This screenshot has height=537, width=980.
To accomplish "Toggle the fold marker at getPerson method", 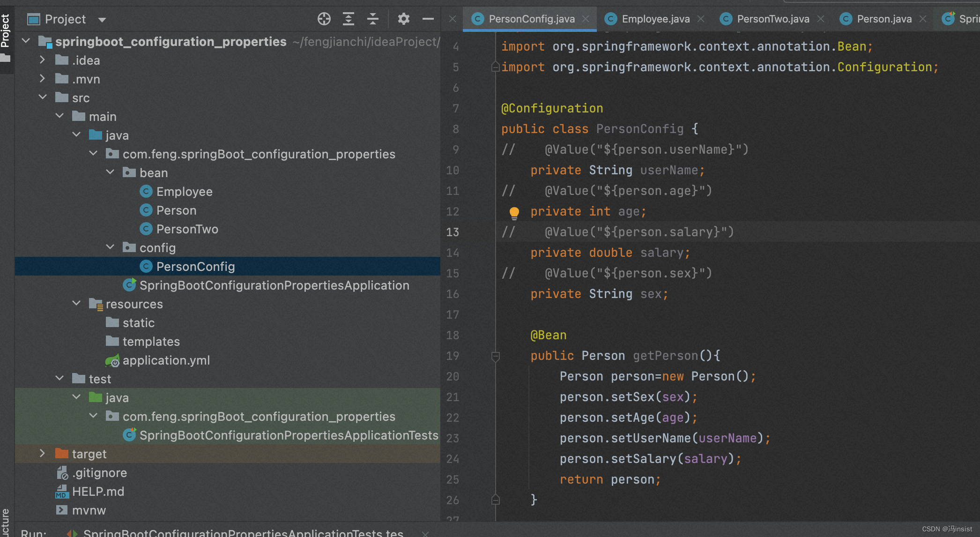I will click(x=495, y=356).
